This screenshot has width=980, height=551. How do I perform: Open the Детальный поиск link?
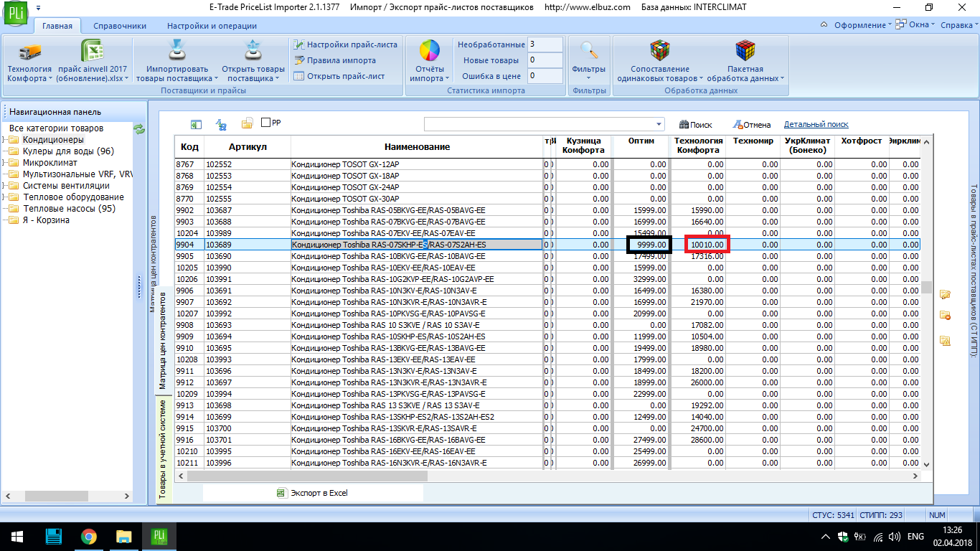[x=816, y=124]
